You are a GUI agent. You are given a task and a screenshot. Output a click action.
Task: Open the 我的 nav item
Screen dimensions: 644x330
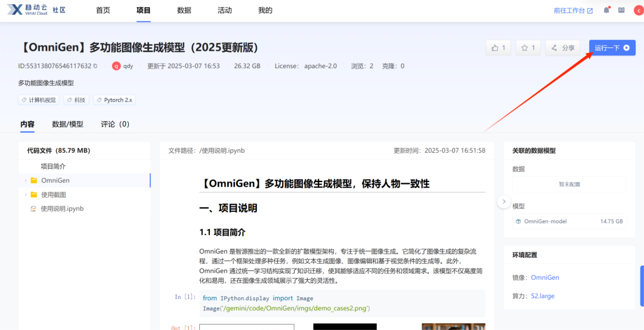[265, 11]
